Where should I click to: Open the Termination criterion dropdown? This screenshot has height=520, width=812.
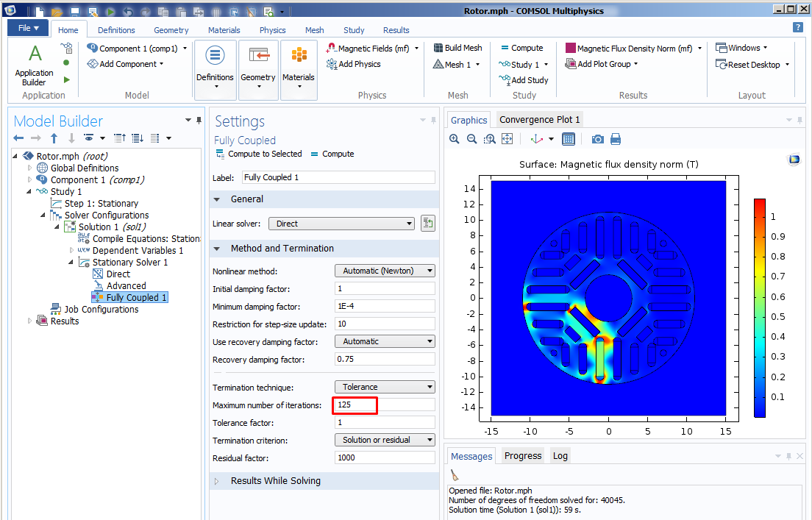point(385,441)
